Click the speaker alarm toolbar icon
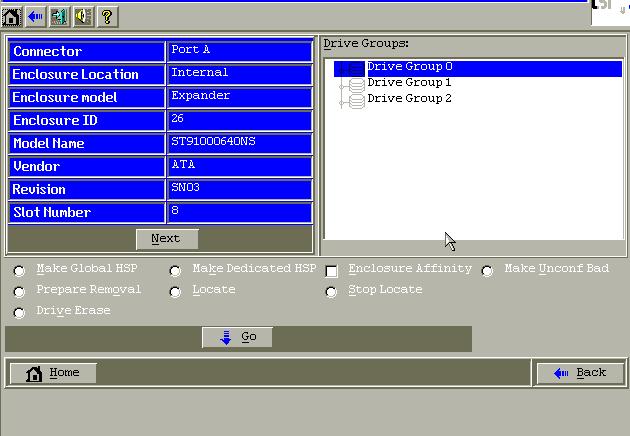Image resolution: width=630 pixels, height=436 pixels. pos(83,16)
